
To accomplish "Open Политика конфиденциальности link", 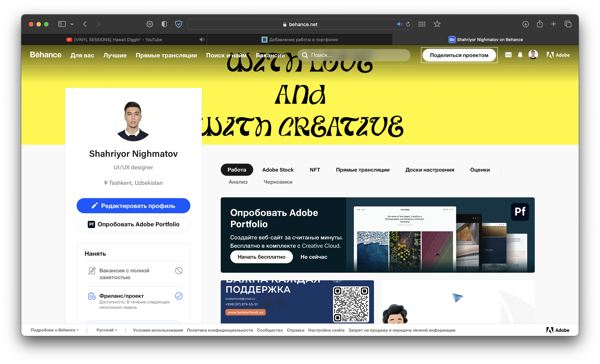I will (x=220, y=330).
